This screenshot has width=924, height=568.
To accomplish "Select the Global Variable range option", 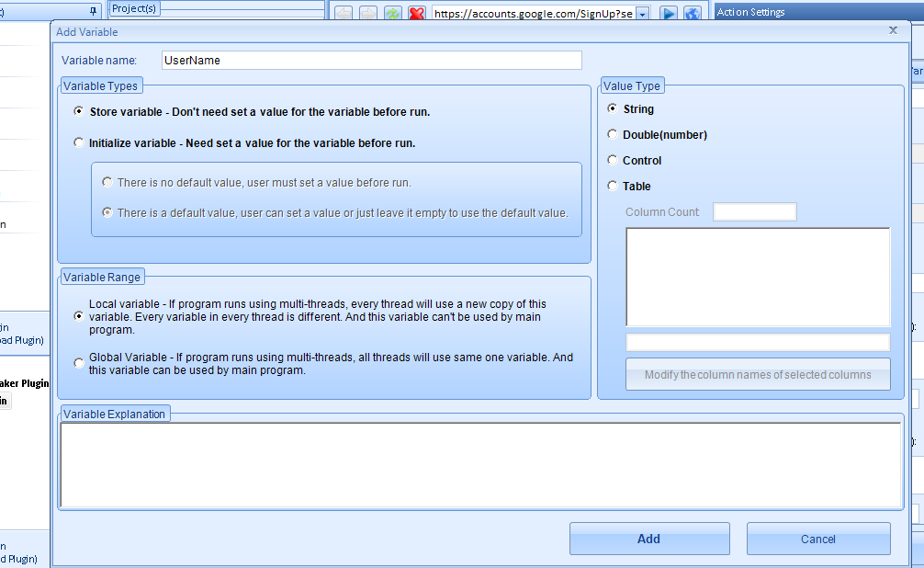I will (78, 364).
